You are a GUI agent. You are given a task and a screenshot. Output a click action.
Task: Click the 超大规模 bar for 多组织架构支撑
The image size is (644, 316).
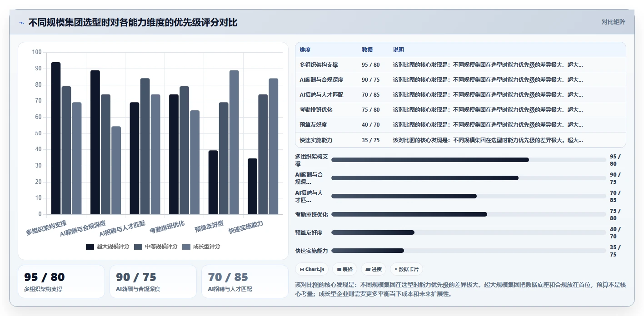coord(56,138)
